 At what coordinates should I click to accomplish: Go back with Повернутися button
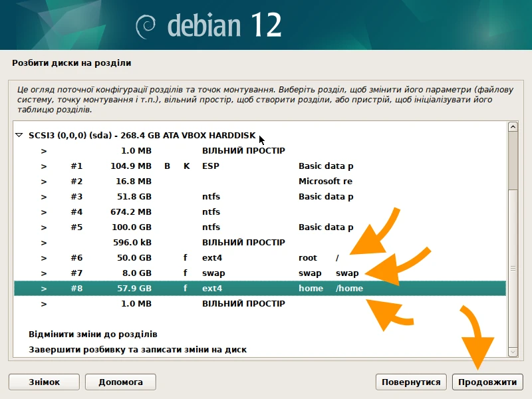tap(411, 382)
